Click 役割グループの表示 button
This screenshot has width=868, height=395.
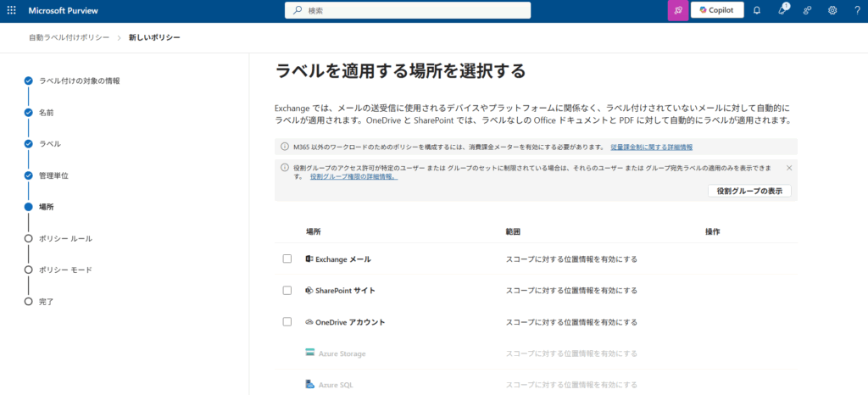point(749,191)
